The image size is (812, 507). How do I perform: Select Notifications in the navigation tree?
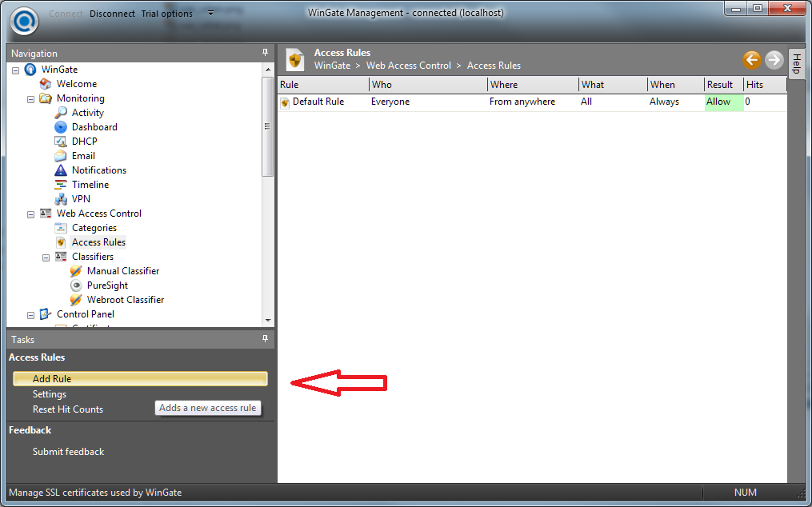[x=99, y=170]
